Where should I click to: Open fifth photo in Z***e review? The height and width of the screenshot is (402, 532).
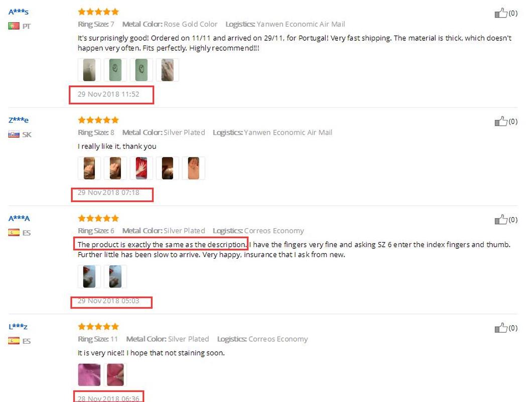click(194, 168)
